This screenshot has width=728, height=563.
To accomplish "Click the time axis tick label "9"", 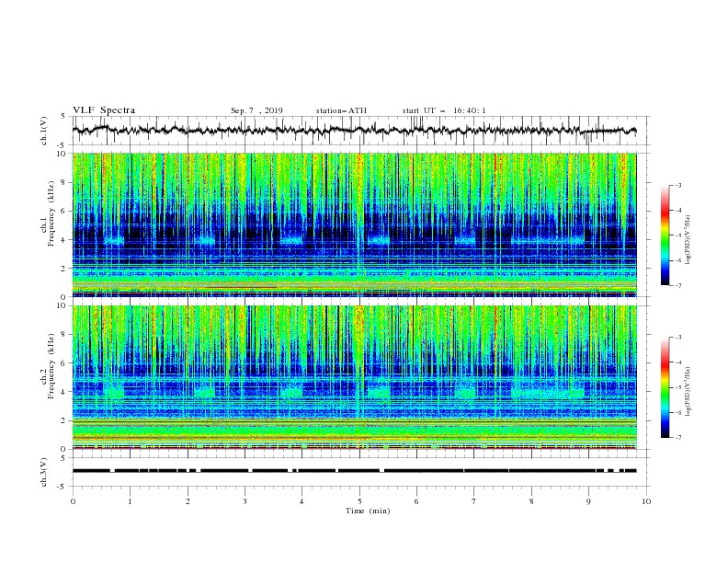I will [x=588, y=501].
